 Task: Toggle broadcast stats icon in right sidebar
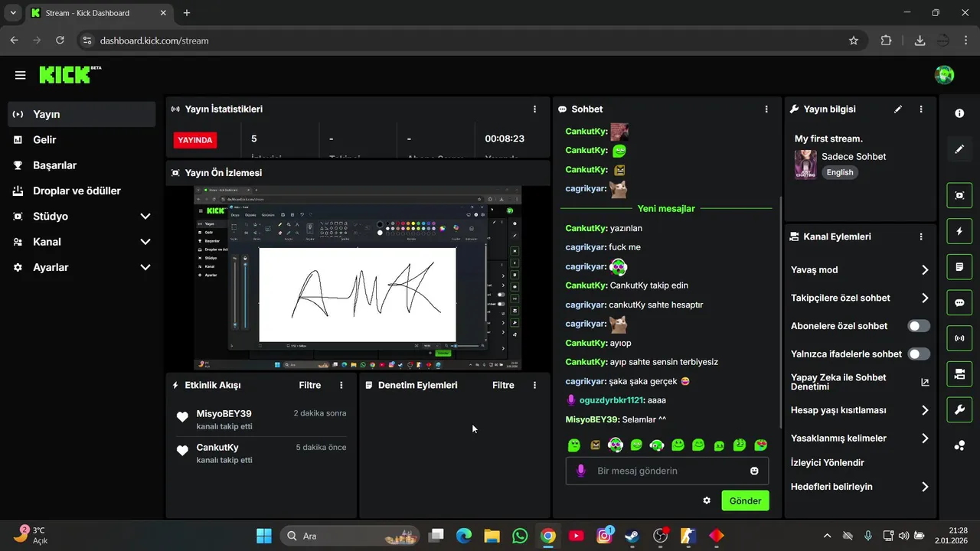(959, 338)
